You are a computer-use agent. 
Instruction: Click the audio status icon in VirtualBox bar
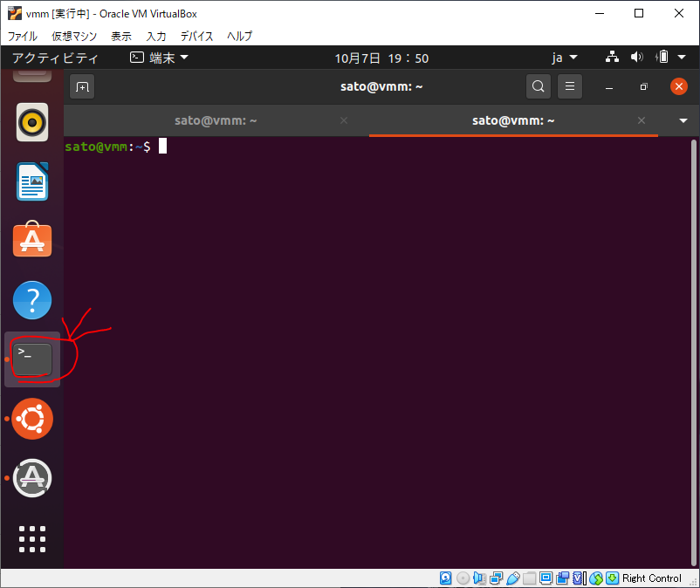point(479,578)
